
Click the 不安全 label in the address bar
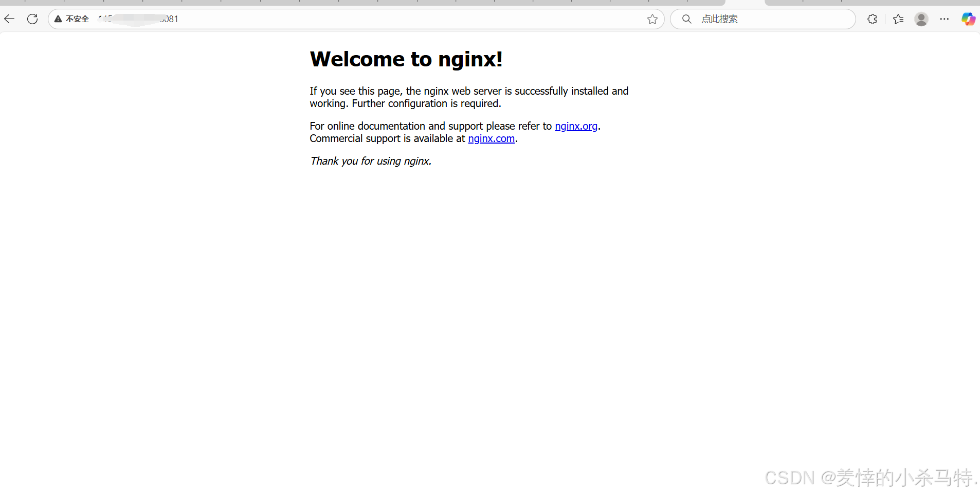point(77,19)
